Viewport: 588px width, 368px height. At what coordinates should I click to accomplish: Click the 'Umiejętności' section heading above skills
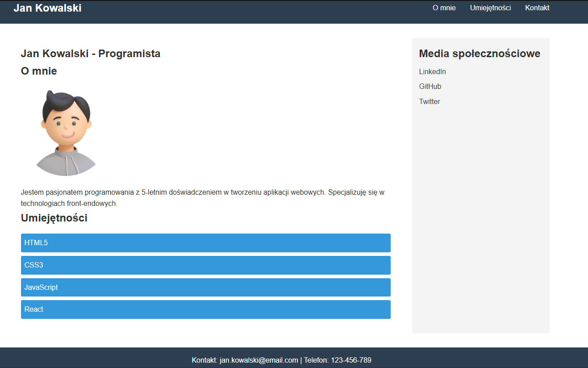pyautogui.click(x=54, y=218)
